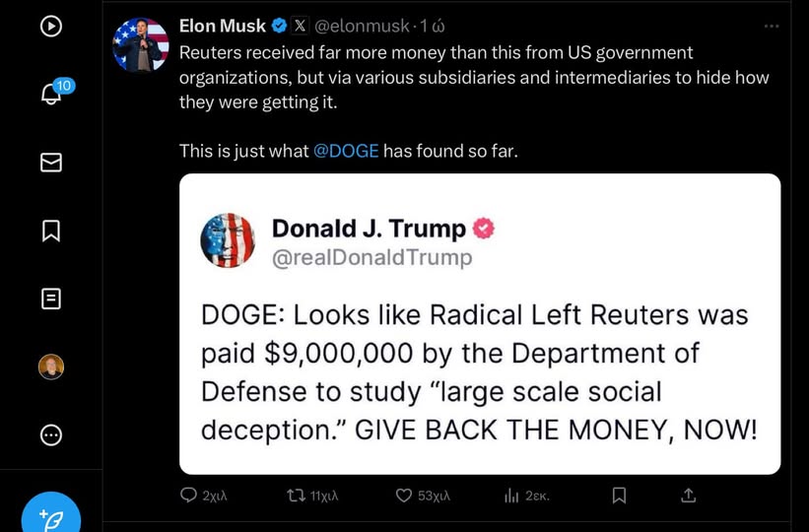Click the Elon Musk display name
Image resolution: width=809 pixels, height=532 pixels.
click(x=223, y=26)
